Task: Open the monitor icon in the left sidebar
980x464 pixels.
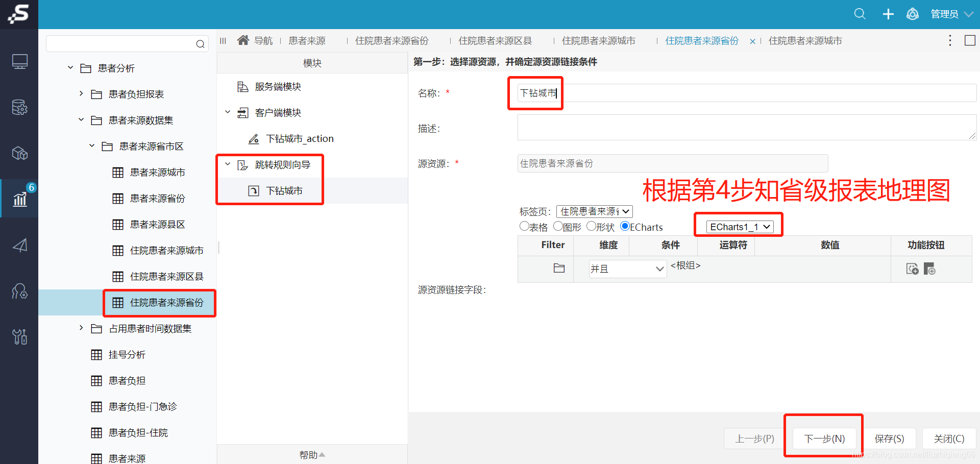Action: coord(19,62)
